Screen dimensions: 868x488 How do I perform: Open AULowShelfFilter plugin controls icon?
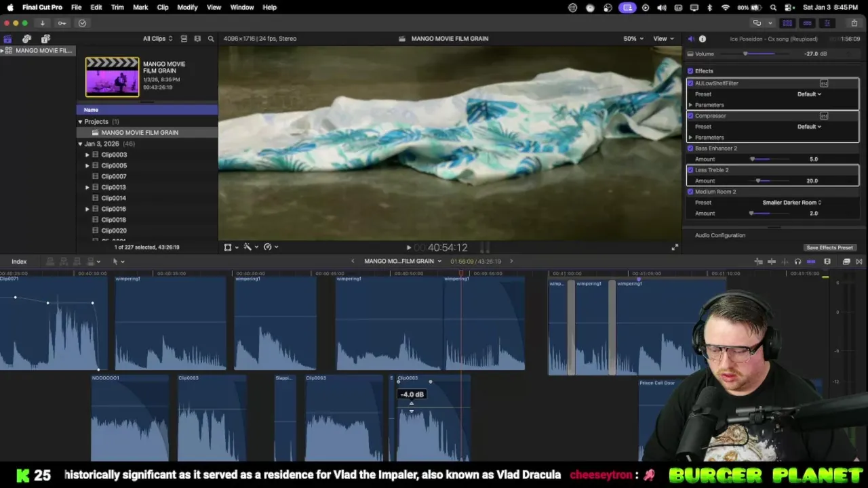(x=824, y=83)
